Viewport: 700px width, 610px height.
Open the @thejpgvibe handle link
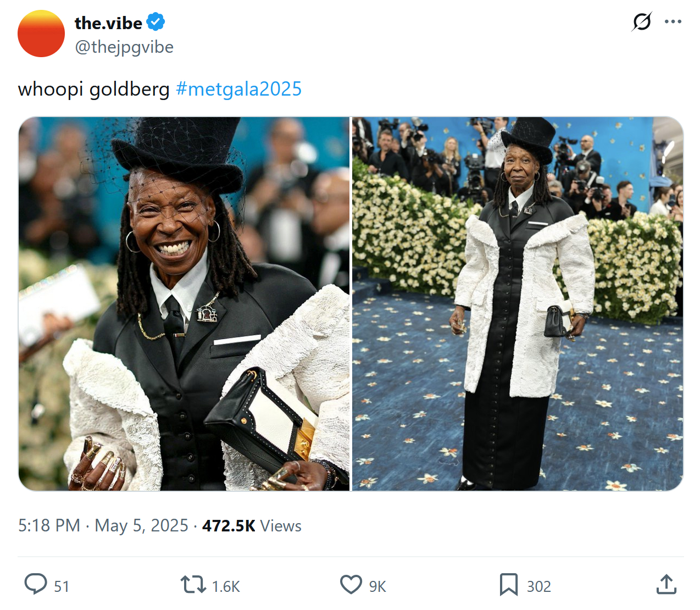[x=124, y=47]
